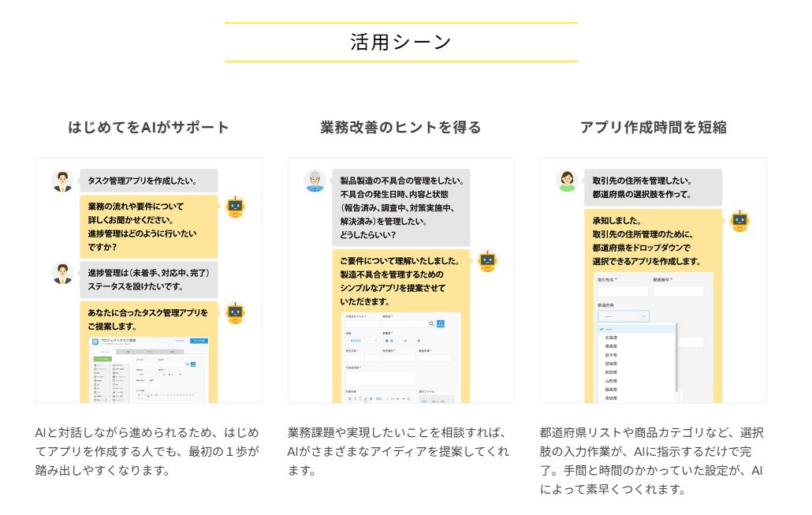The height and width of the screenshot is (515, 812).
Task: Select the first radio button in the defect form
Action: click(x=386, y=341)
